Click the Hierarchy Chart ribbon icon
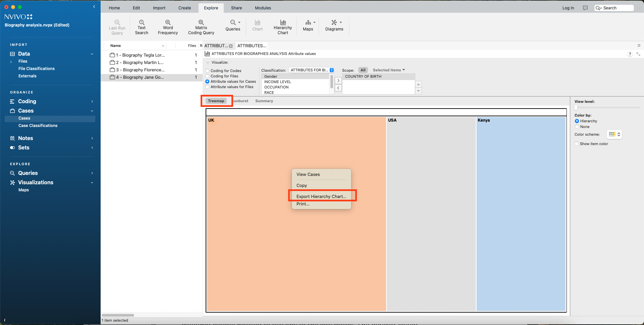644x325 pixels. 283,27
